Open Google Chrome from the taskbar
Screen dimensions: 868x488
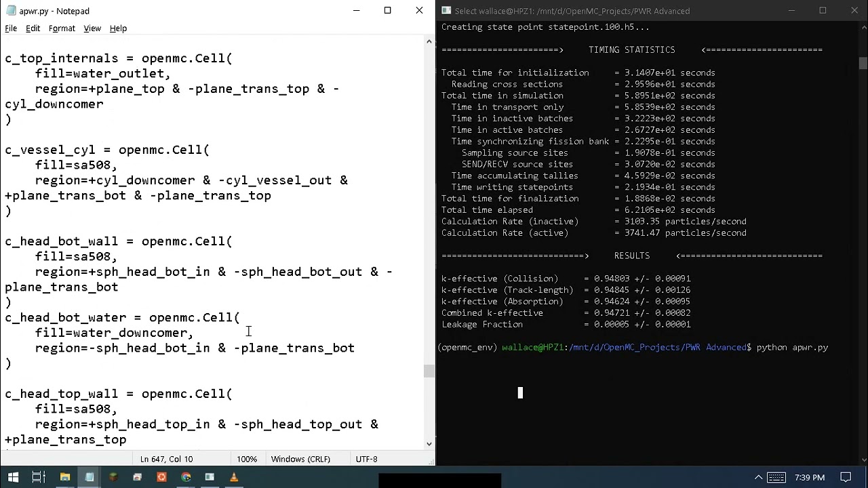pyautogui.click(x=186, y=477)
